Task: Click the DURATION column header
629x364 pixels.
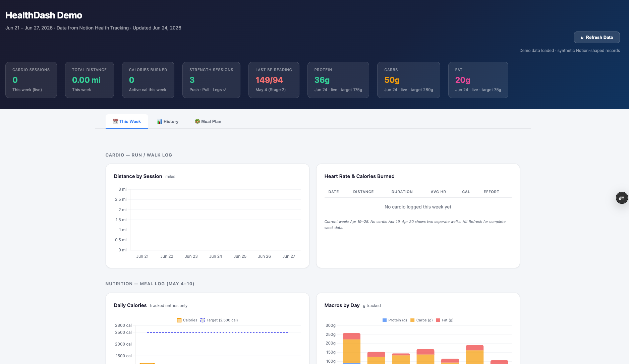Action: 402,192
